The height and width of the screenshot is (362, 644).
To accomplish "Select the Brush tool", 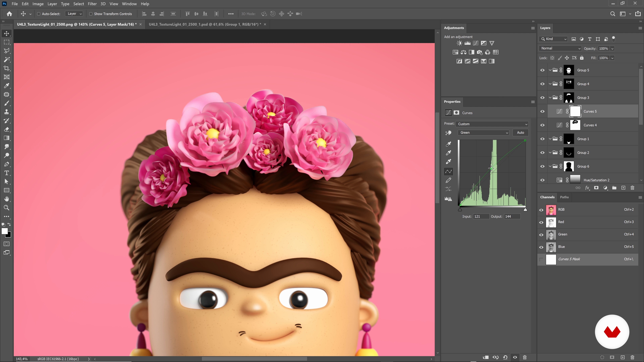I will coord(7,103).
